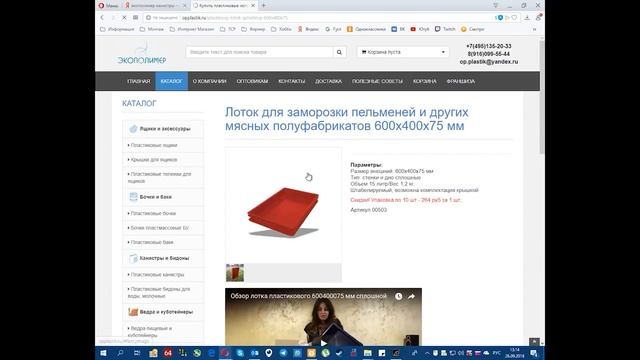640x360 pixels.
Task: Go back to the previous page
Action: click(x=102, y=18)
